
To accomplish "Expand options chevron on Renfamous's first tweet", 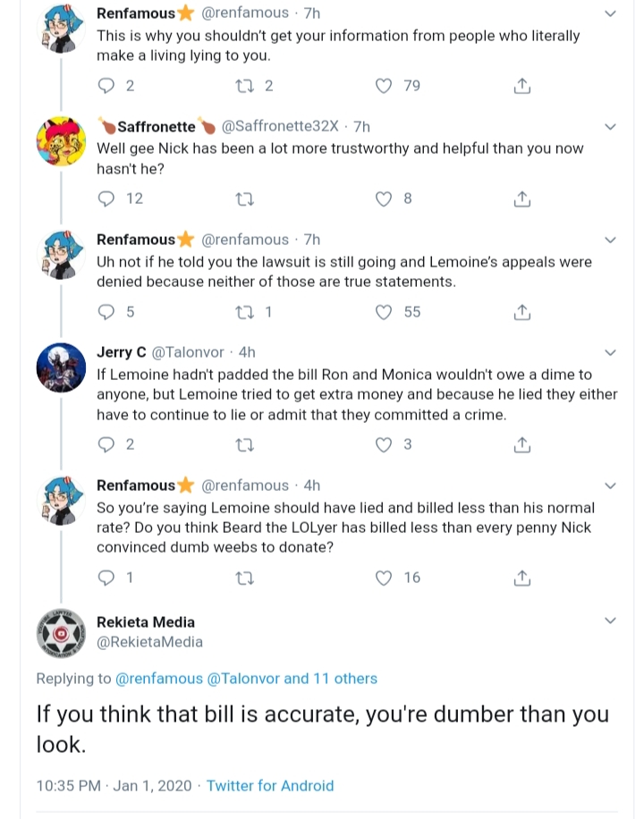I will [x=610, y=13].
